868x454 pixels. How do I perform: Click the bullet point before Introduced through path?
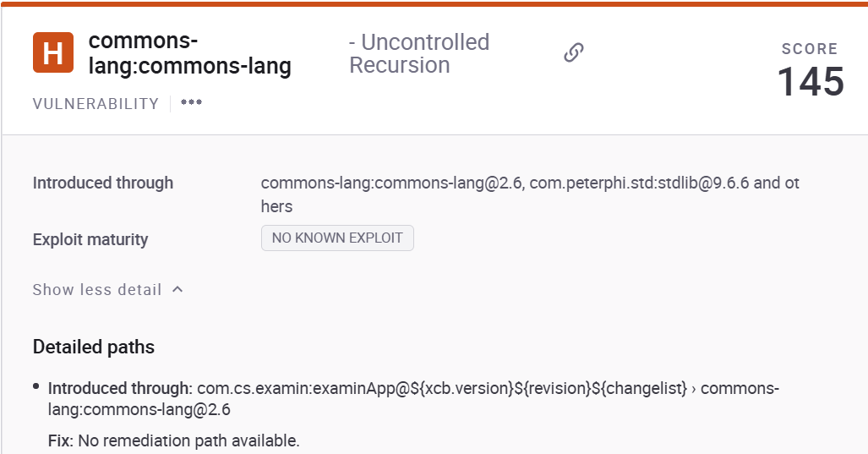pos(36,386)
